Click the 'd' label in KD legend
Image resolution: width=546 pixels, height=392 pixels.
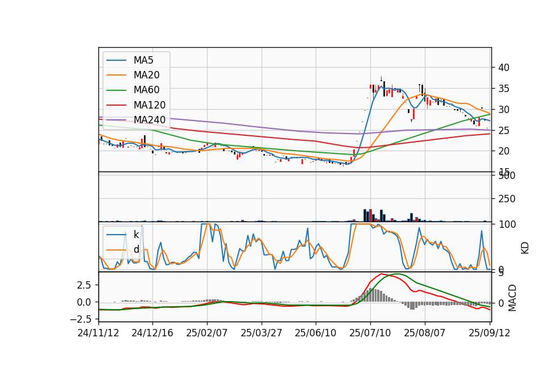136,249
